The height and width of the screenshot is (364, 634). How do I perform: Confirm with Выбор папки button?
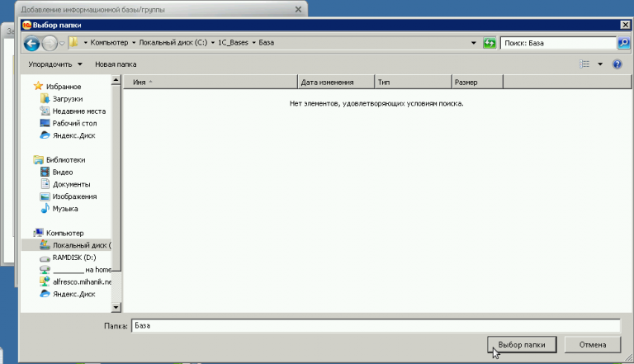tap(522, 344)
